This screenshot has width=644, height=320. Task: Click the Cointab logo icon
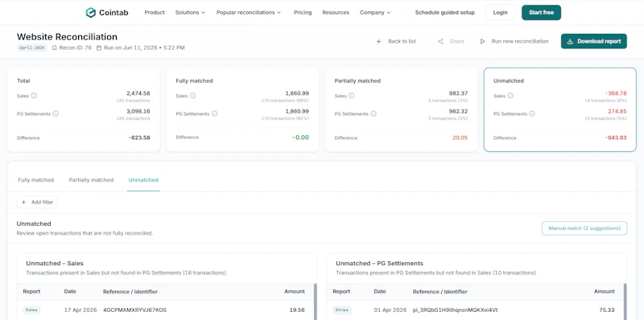(x=90, y=13)
